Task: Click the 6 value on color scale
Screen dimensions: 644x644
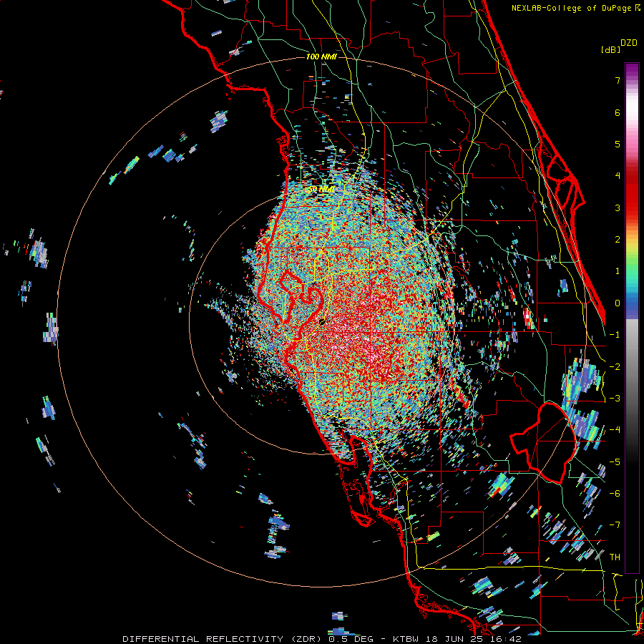Action: click(618, 112)
